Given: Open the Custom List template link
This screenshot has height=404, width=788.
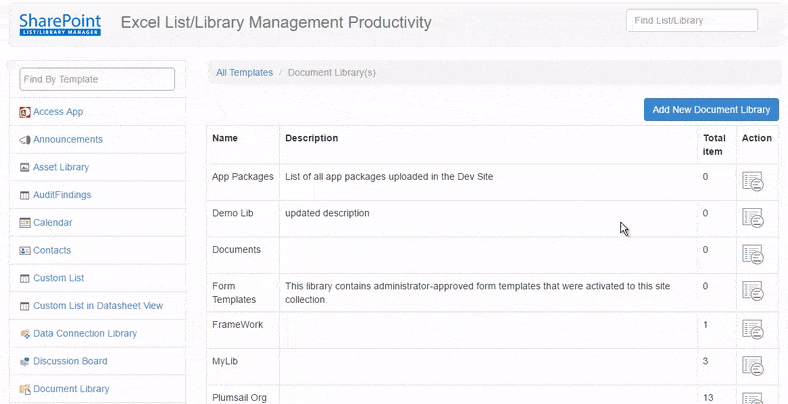Looking at the screenshot, I should click(x=59, y=278).
